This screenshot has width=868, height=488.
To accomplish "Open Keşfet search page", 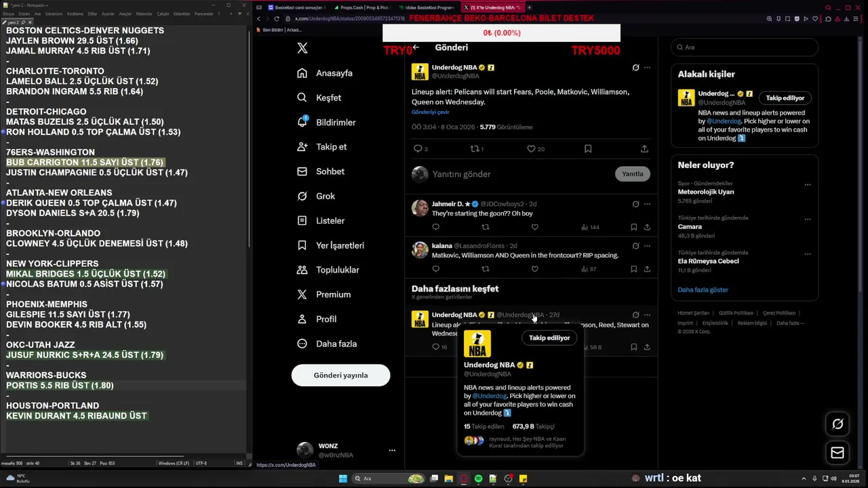I will pos(319,98).
